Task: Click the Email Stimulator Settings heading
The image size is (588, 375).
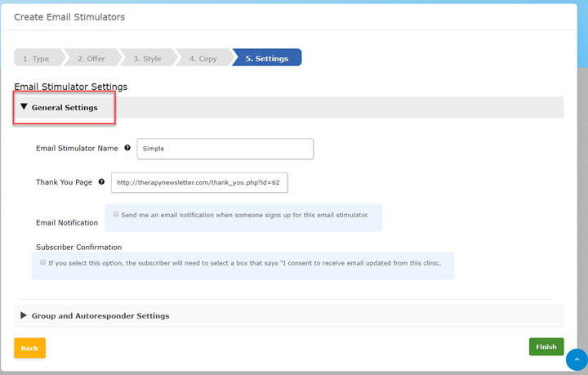Action: tap(70, 86)
